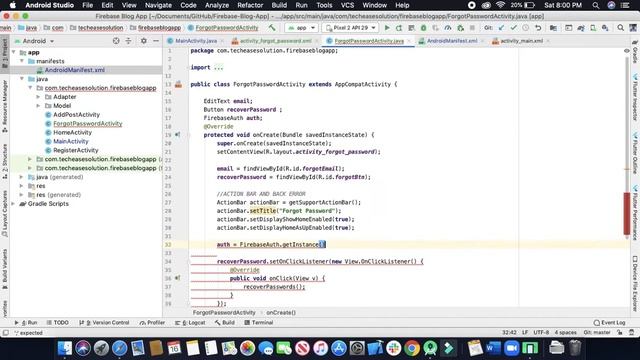Click the lock icon in the status bar
This screenshot has height=360, width=640.
620,332
